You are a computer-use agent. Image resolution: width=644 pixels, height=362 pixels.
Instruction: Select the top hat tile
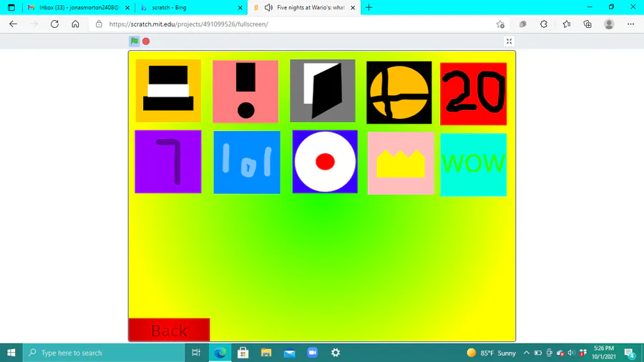[x=168, y=91]
